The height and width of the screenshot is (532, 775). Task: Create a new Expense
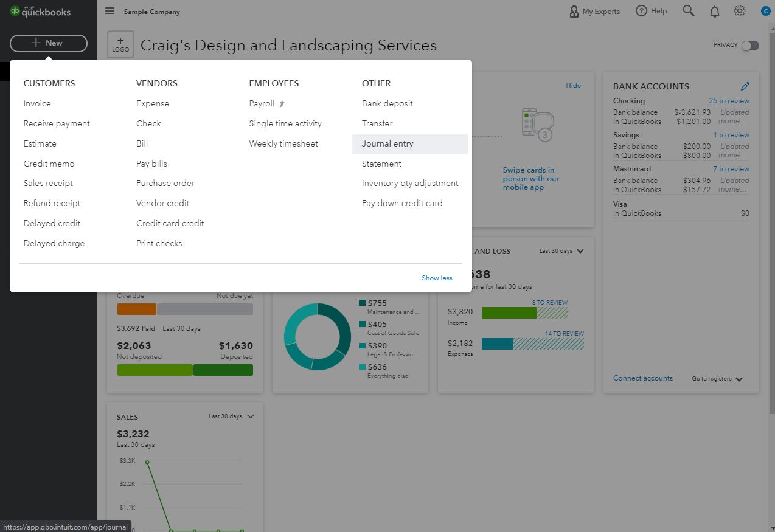(153, 103)
